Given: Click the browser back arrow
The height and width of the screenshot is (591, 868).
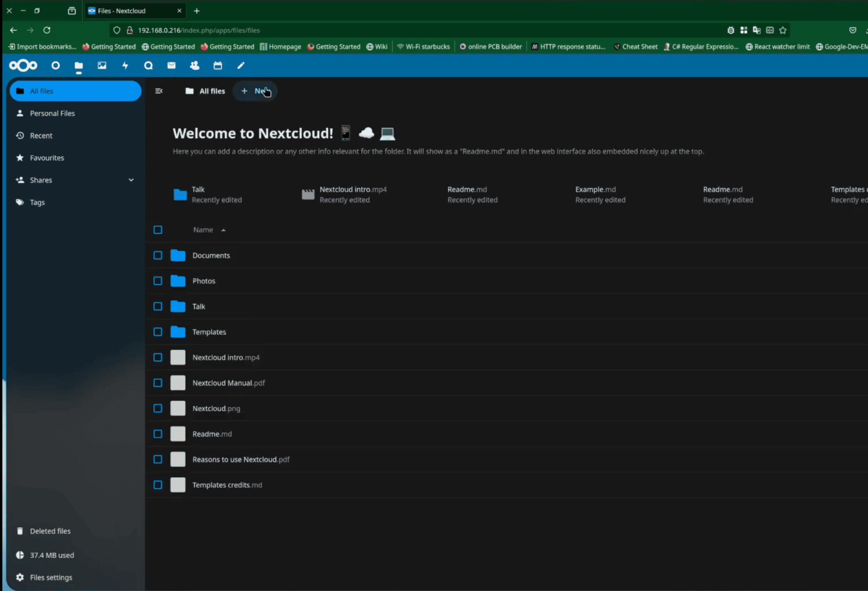Looking at the screenshot, I should pos(13,30).
